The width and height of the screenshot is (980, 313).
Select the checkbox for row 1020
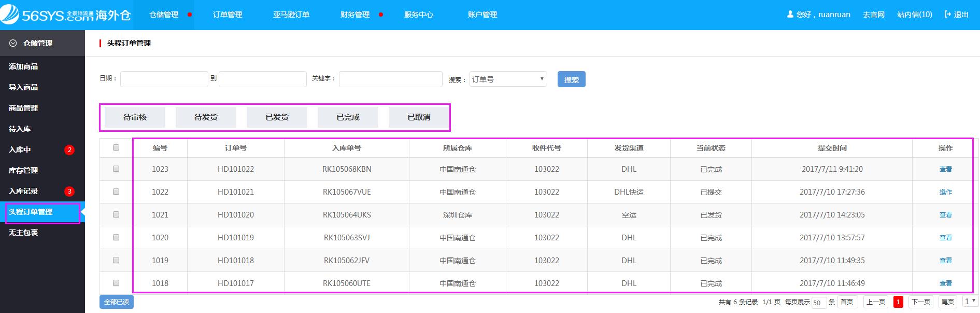pyautogui.click(x=116, y=237)
